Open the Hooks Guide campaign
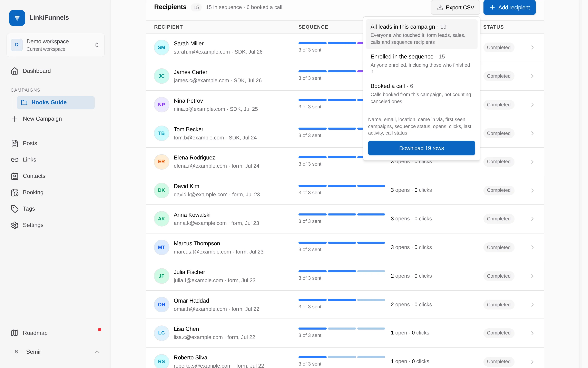The image size is (588, 368). click(56, 102)
